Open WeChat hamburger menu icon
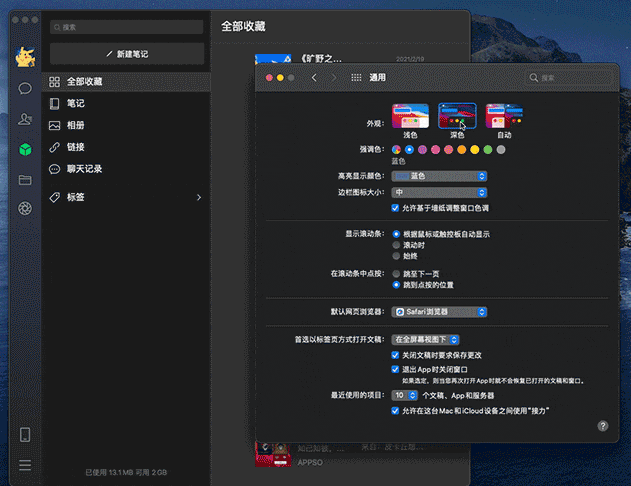Viewport: 631px width, 486px height. [x=25, y=465]
